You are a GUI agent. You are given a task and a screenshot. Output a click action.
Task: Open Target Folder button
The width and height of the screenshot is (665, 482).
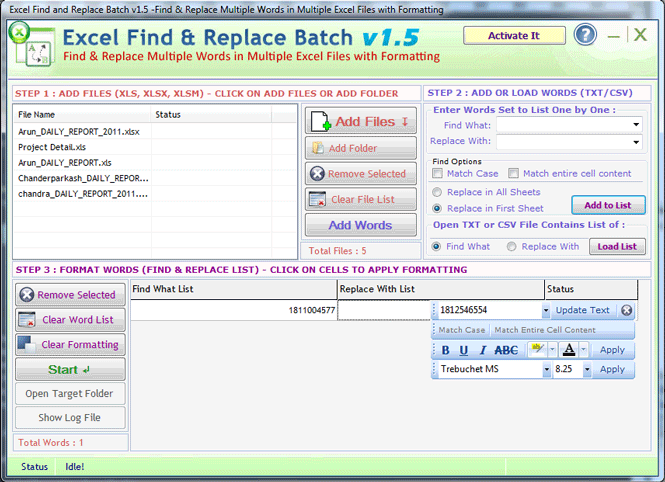point(70,394)
